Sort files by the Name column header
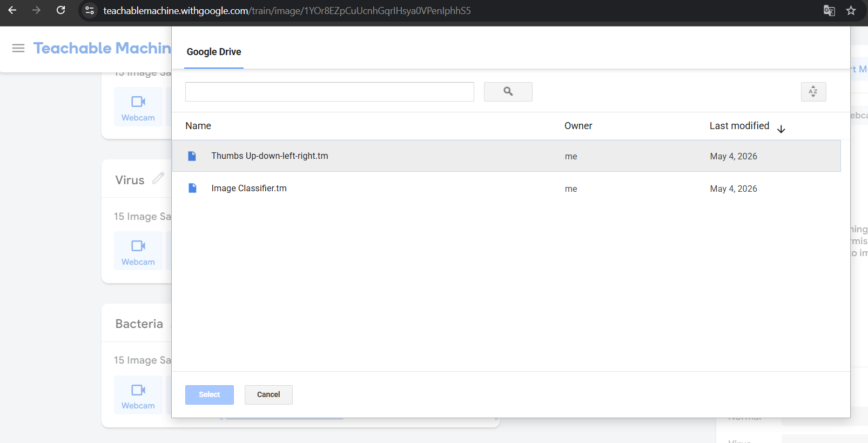Image resolution: width=868 pixels, height=443 pixels. tap(198, 126)
